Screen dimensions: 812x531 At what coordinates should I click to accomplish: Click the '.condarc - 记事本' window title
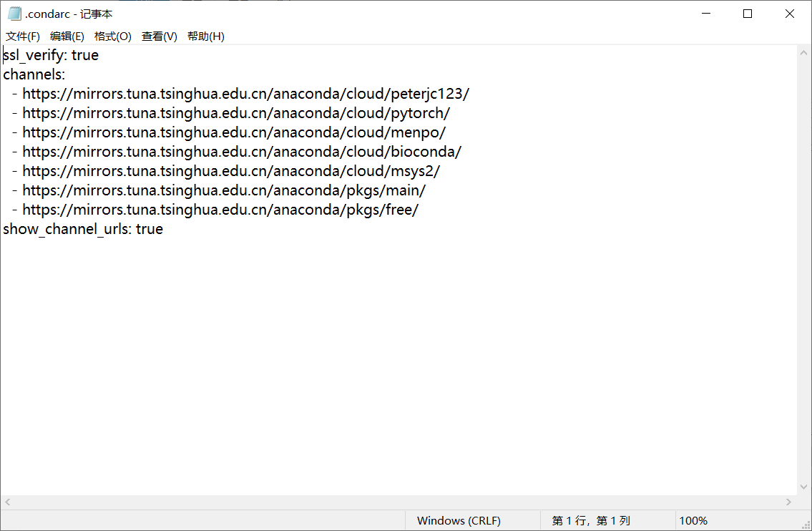tap(69, 14)
